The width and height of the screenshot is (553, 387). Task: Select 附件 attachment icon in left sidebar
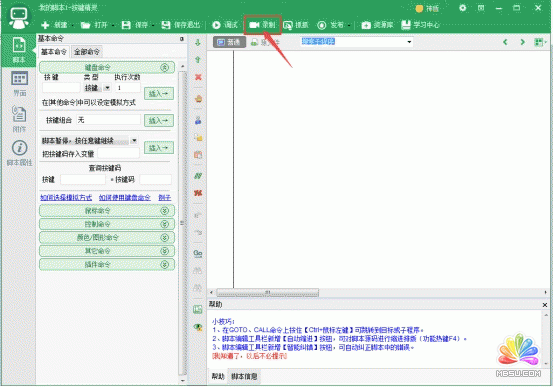tap(19, 119)
